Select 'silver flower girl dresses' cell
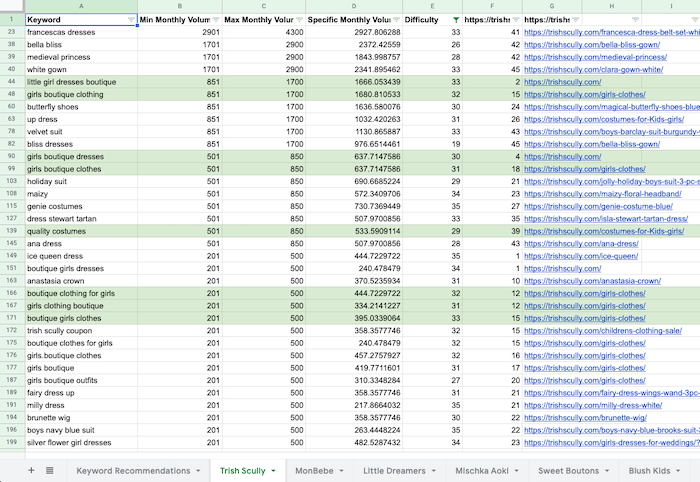This screenshot has width=700, height=482. 81,443
